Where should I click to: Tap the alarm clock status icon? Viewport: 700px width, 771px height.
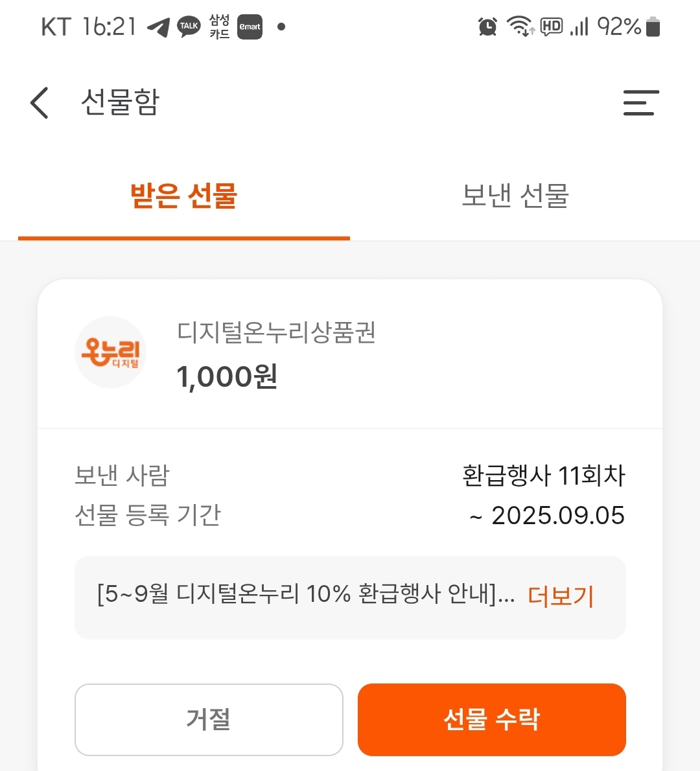pyautogui.click(x=487, y=27)
